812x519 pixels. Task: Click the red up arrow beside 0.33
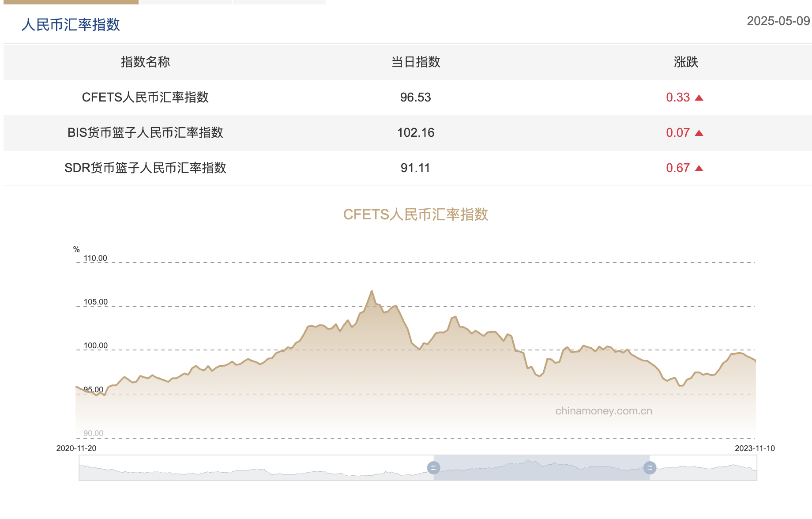point(699,98)
